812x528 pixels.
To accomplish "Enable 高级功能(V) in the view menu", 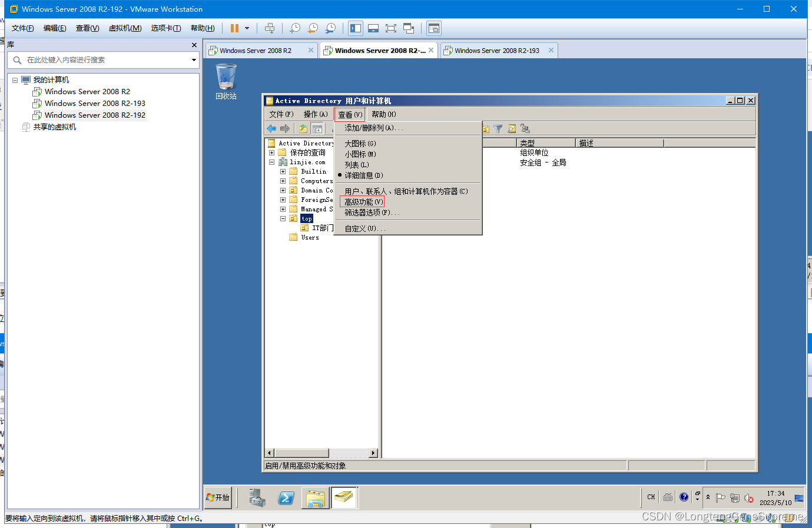I will pos(408,202).
